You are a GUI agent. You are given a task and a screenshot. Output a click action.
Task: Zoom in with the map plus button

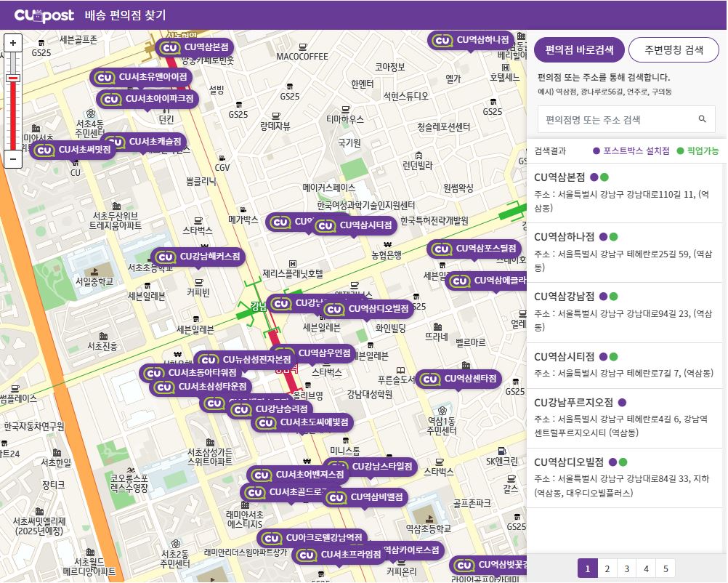click(x=13, y=43)
